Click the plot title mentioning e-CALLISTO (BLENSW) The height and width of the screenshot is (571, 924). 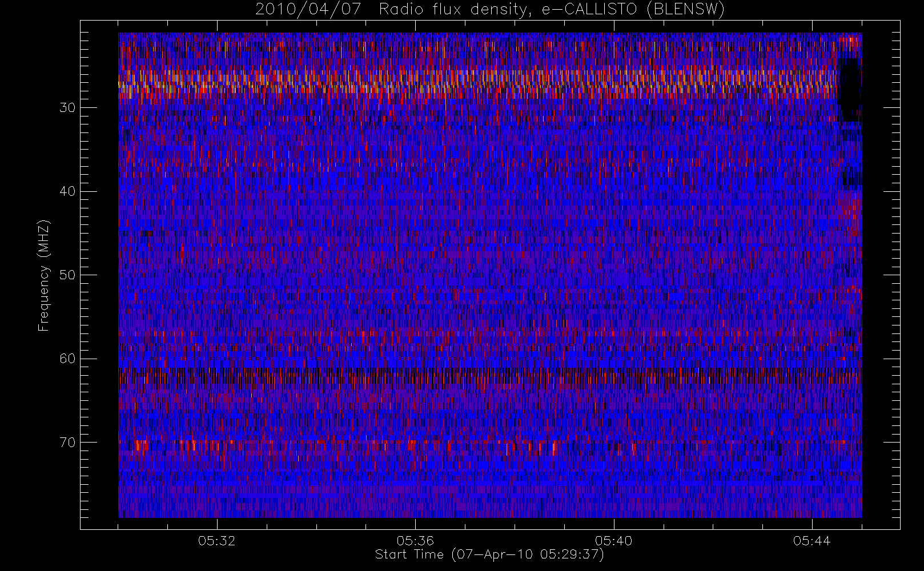[490, 9]
